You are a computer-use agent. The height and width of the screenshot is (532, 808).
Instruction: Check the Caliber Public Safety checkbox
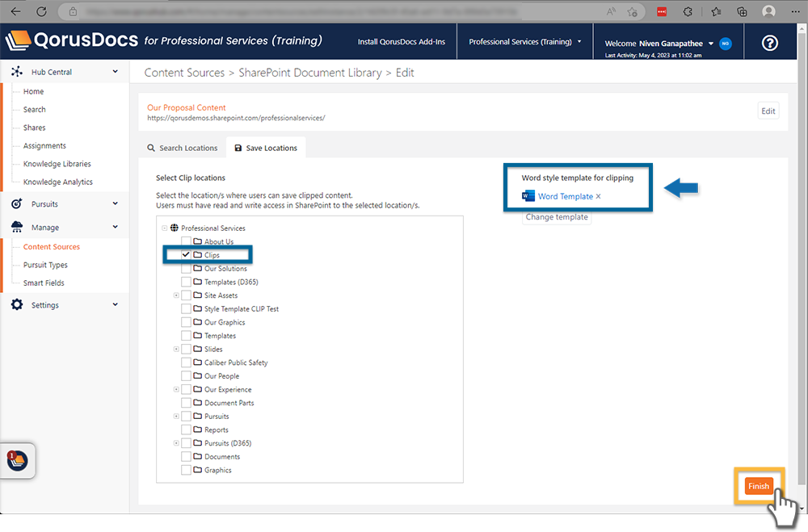186,362
